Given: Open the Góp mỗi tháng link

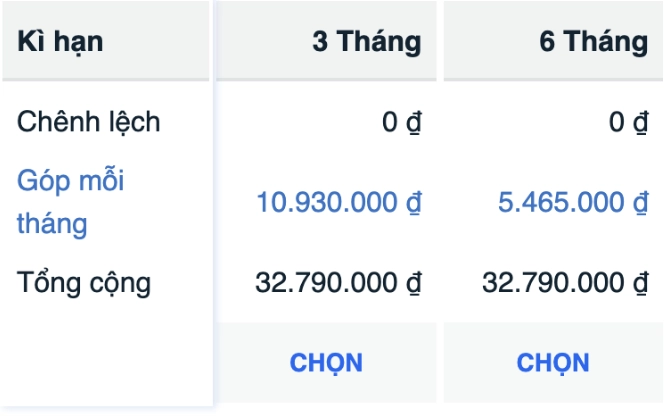Looking at the screenshot, I should point(70,202).
